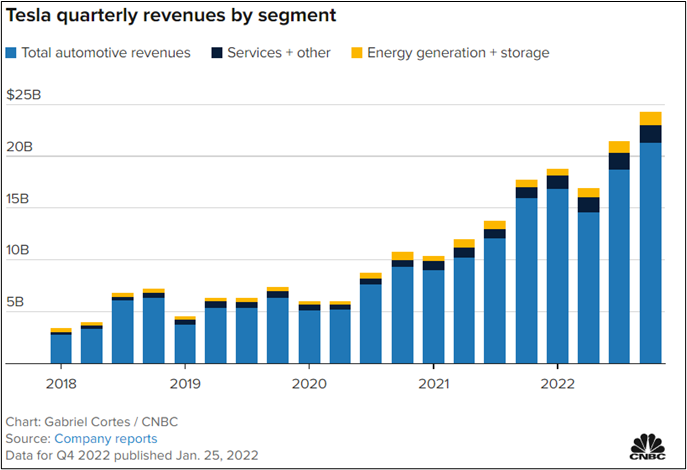
Task: Click the Gabriel Cortes / CNBC chart credit
Action: point(85,422)
